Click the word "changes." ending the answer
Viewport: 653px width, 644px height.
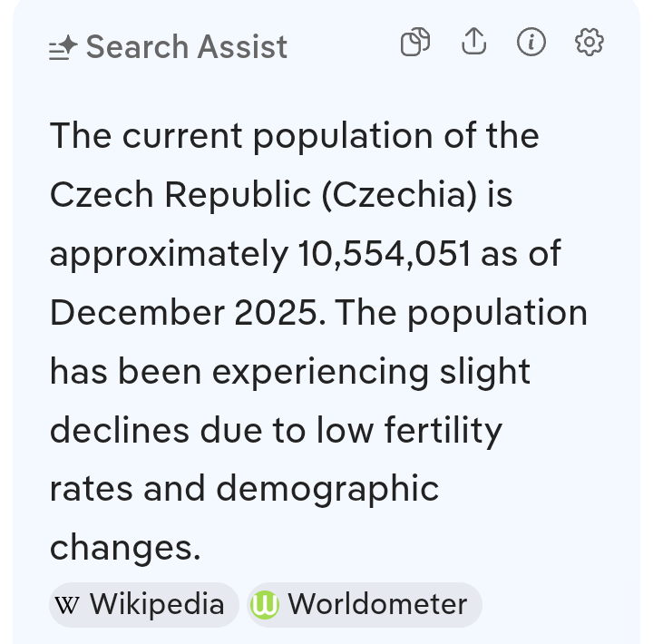(x=124, y=547)
